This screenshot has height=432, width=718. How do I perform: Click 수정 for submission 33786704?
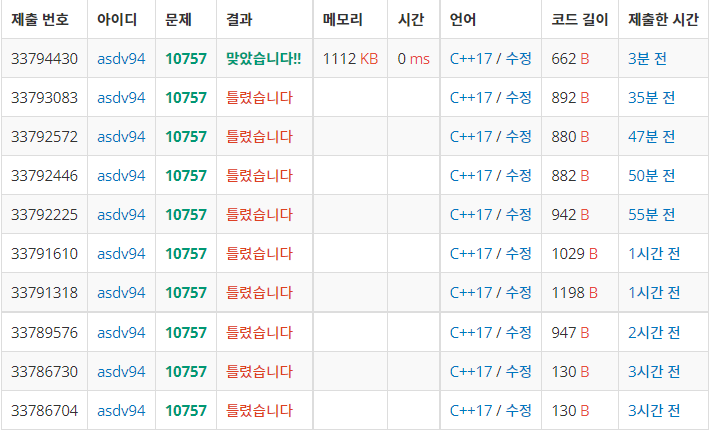tap(518, 410)
